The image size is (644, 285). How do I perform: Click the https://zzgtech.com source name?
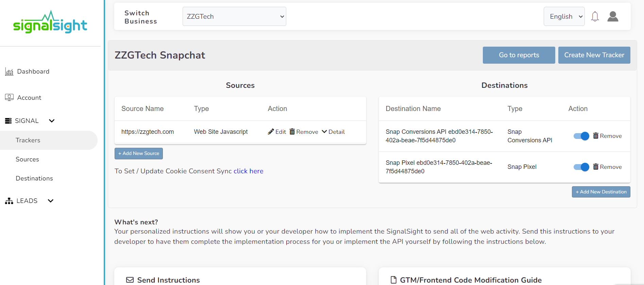click(x=148, y=132)
